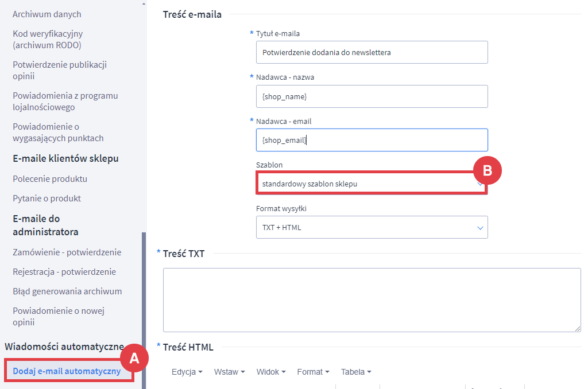Open Powiadomienie o wygasających punktach

coord(58,132)
